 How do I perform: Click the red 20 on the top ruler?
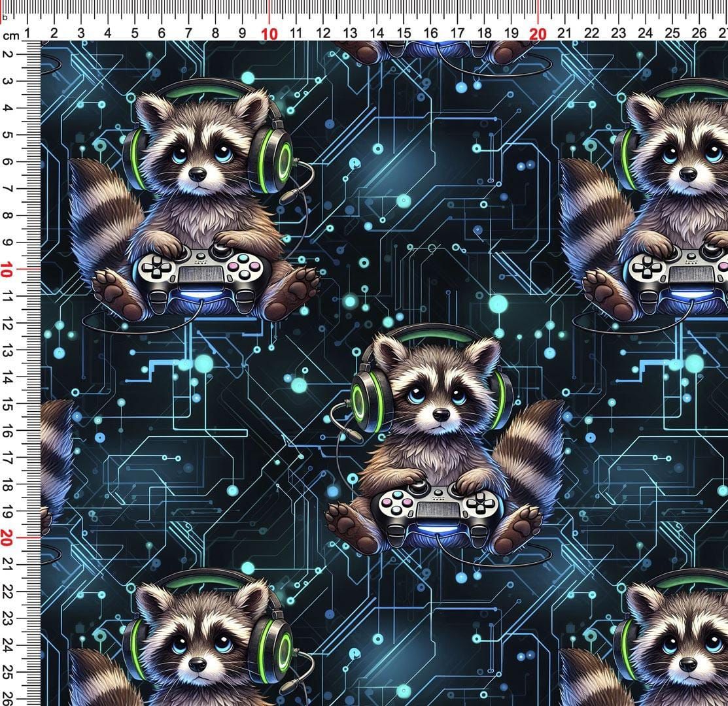[x=538, y=33]
